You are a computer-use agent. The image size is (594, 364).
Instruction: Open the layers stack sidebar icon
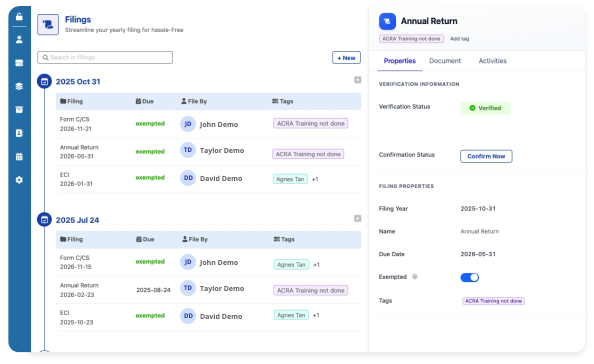point(19,86)
